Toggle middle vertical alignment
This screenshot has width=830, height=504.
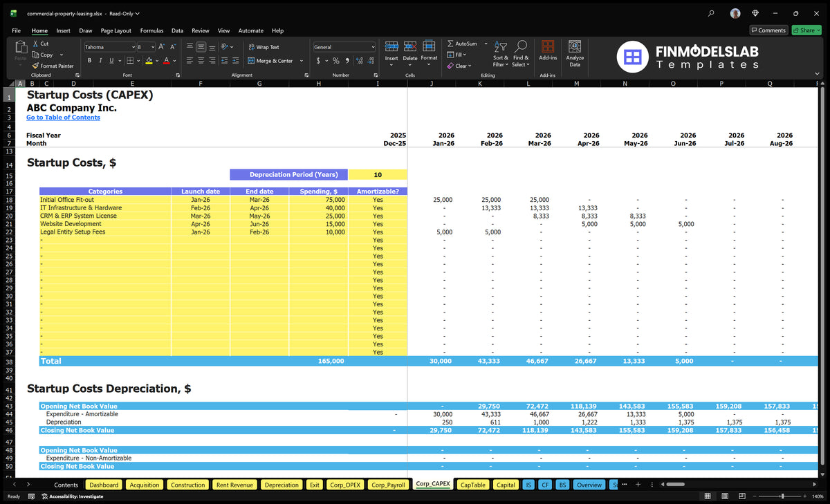(x=201, y=47)
